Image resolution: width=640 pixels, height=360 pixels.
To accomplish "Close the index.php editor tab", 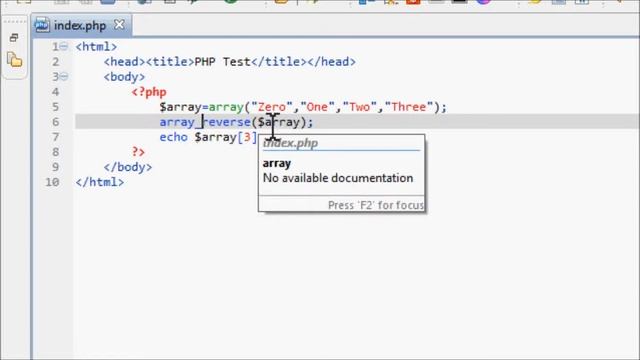I will [119, 25].
